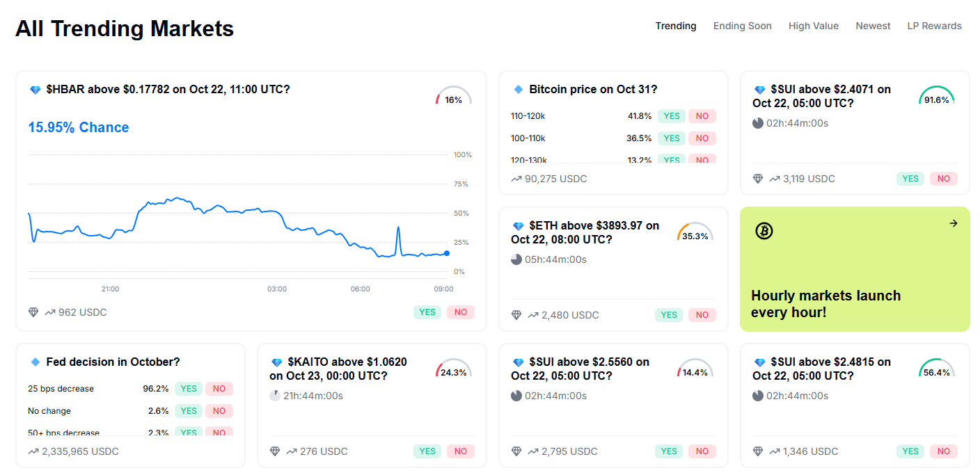Select NO for Fed 25 bps decrease
Screen dimensions: 980x475
tap(219, 389)
